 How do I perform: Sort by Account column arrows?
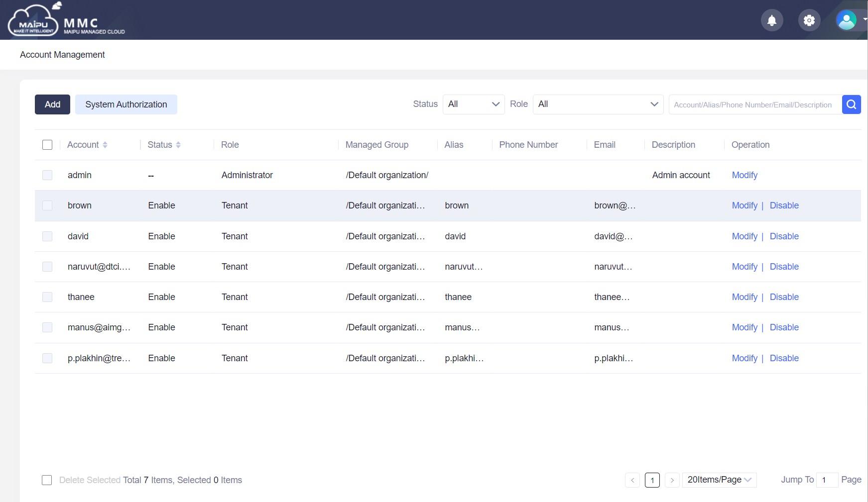(105, 145)
